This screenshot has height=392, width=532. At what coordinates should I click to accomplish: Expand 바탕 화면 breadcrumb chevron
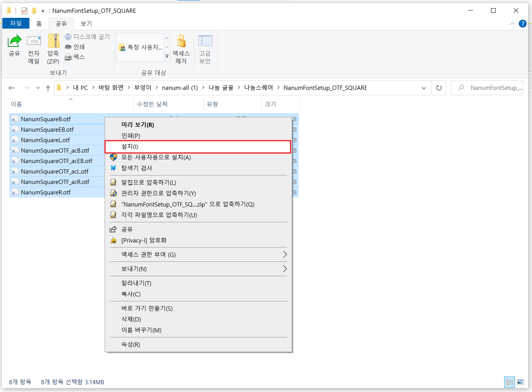[x=129, y=88]
